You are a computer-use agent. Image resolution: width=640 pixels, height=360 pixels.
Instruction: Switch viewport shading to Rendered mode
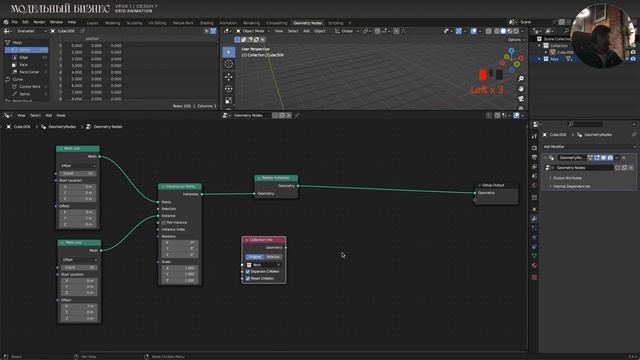(x=516, y=31)
